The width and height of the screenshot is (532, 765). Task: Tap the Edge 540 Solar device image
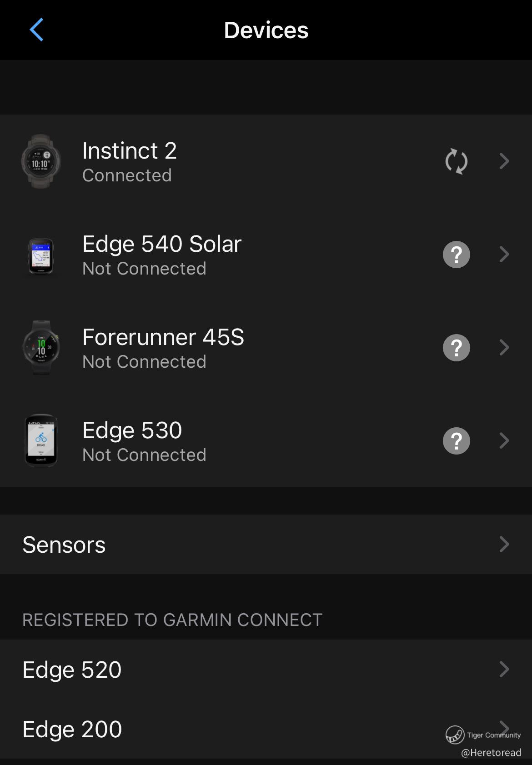pos(41,255)
